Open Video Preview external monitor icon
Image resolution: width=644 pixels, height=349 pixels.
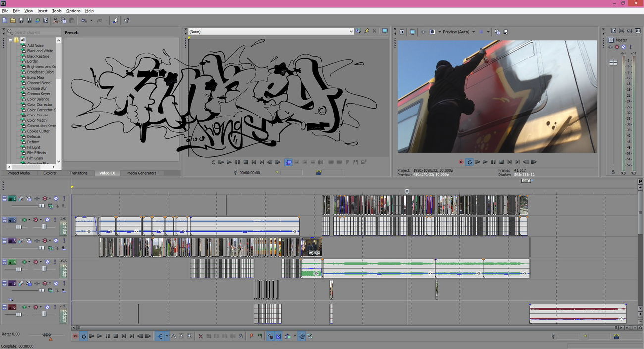tap(413, 32)
